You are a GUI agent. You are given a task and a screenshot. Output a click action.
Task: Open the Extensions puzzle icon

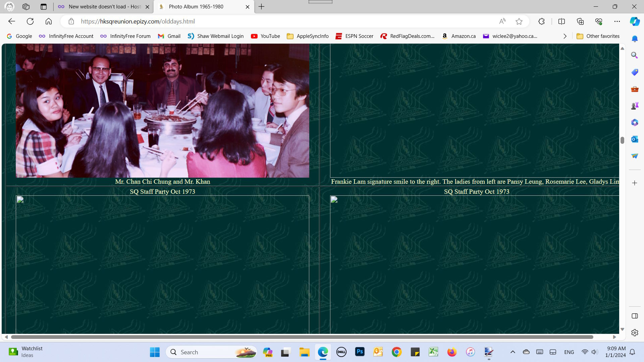tap(541, 21)
